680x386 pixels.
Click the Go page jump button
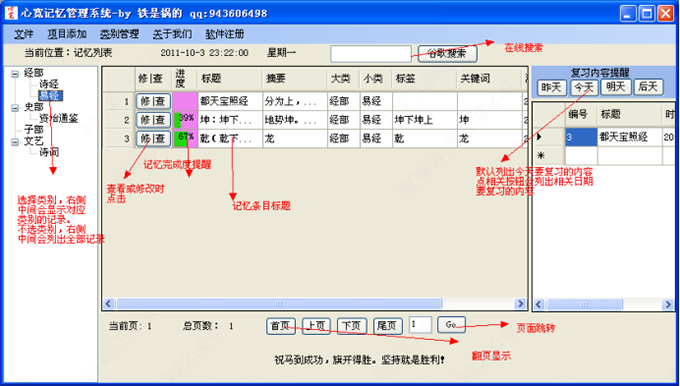tap(451, 324)
